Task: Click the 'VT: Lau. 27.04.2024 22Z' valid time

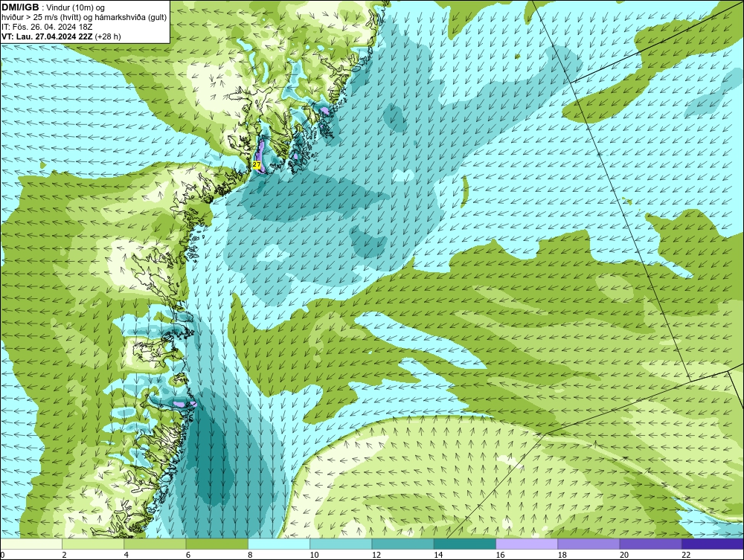Action: coord(48,36)
